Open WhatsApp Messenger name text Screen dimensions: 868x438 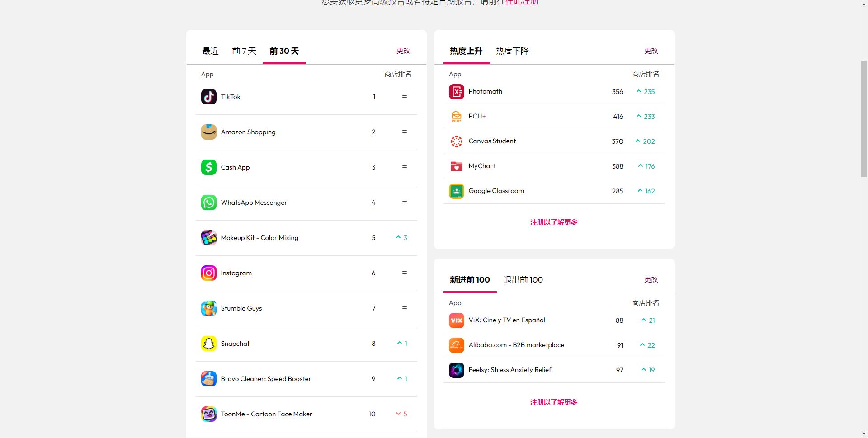[x=254, y=203]
